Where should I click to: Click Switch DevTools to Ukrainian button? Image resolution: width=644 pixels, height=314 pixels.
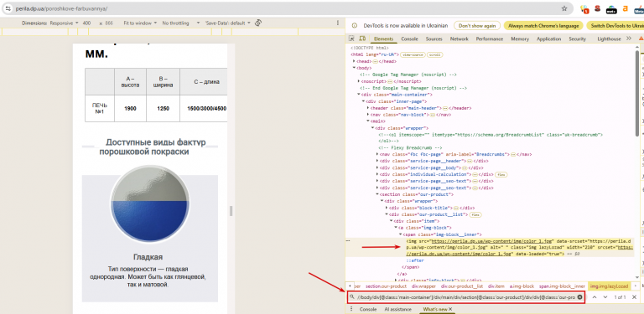click(615, 25)
